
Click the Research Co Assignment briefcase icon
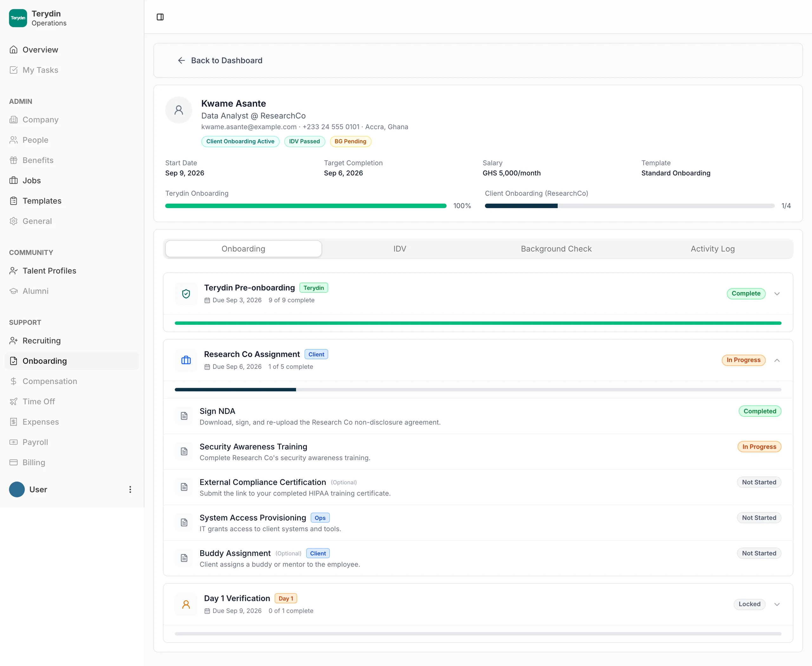pyautogui.click(x=186, y=360)
